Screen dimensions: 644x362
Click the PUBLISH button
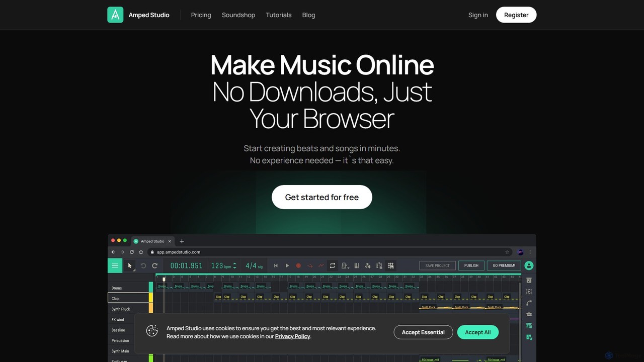tap(471, 265)
